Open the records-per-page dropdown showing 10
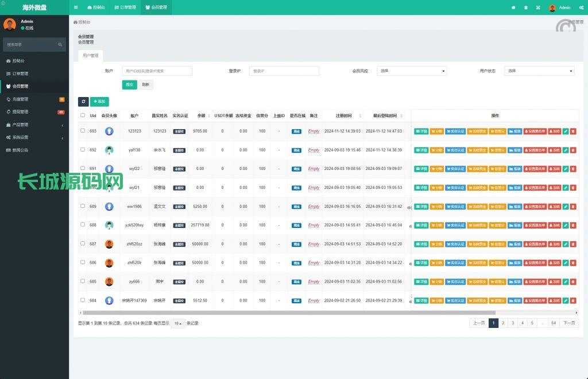Viewport: 588px width, 379px height. point(177,323)
